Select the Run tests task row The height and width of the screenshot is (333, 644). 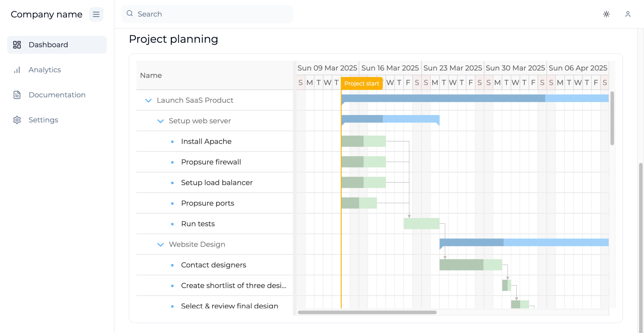coord(215,224)
